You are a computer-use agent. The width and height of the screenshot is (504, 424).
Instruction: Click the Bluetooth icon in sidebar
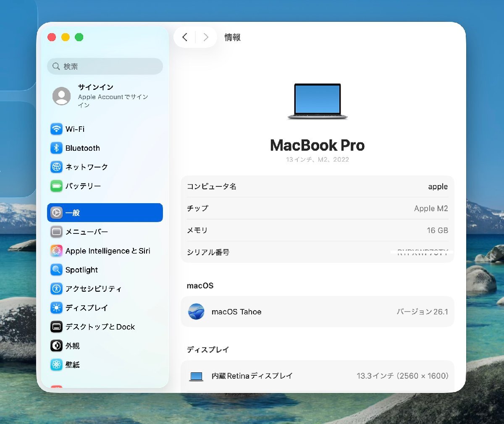pos(56,148)
